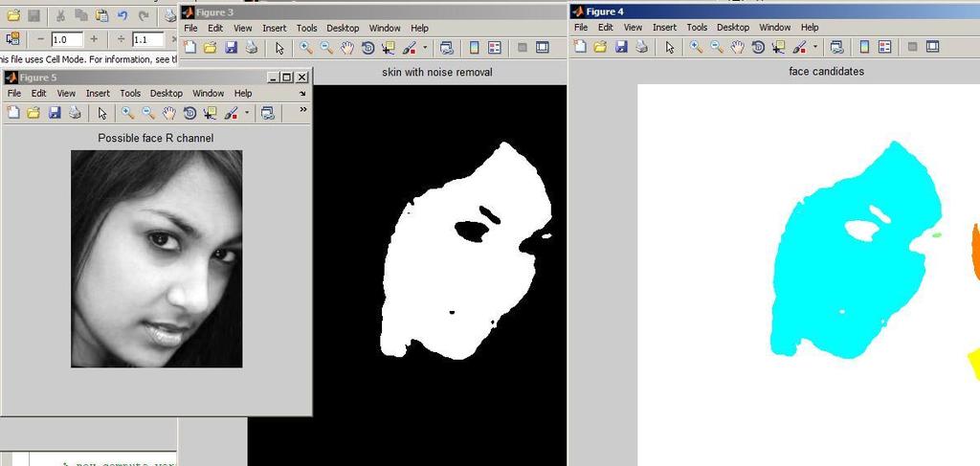Activate Zoom Out tool in Figure 4
This screenshot has height=466, width=980.
point(717,46)
